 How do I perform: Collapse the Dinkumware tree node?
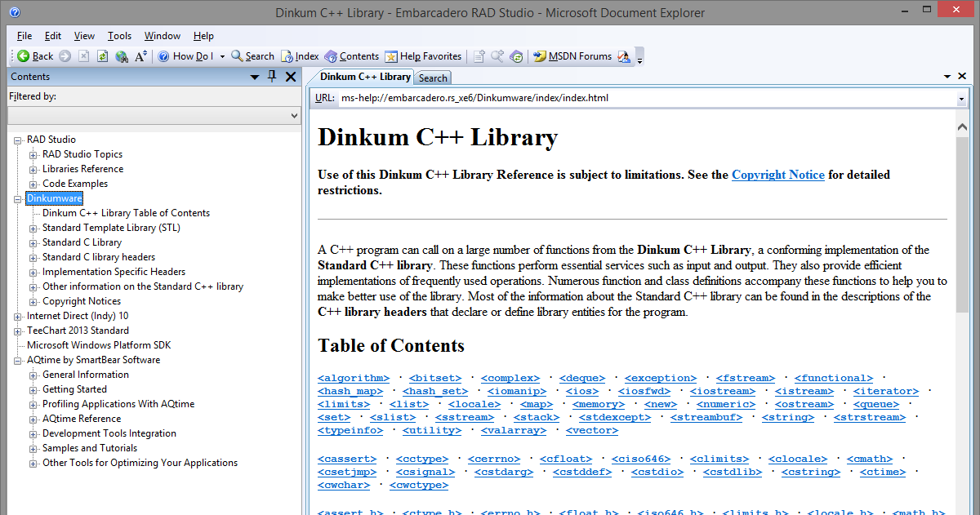click(18, 199)
